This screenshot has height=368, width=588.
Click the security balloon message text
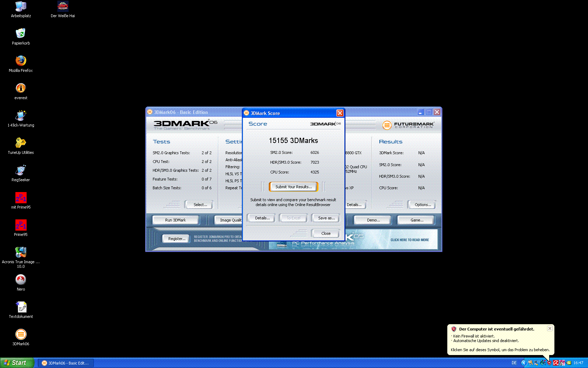pos(500,350)
